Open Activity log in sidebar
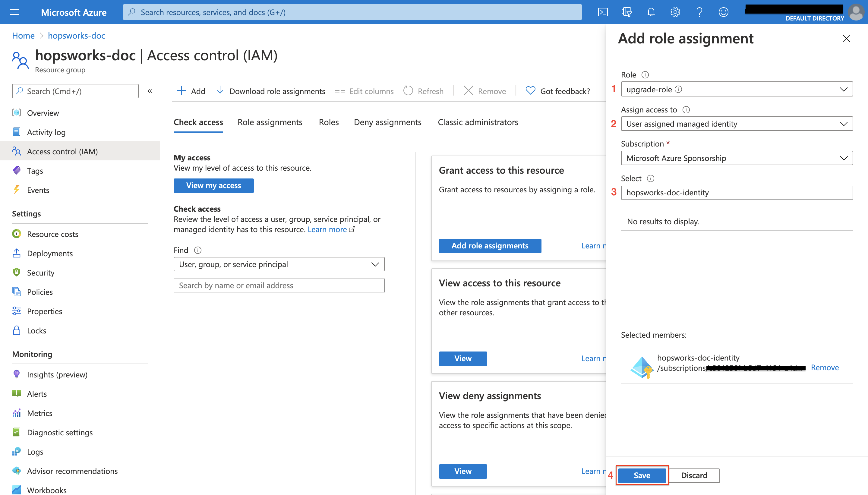 click(x=46, y=132)
